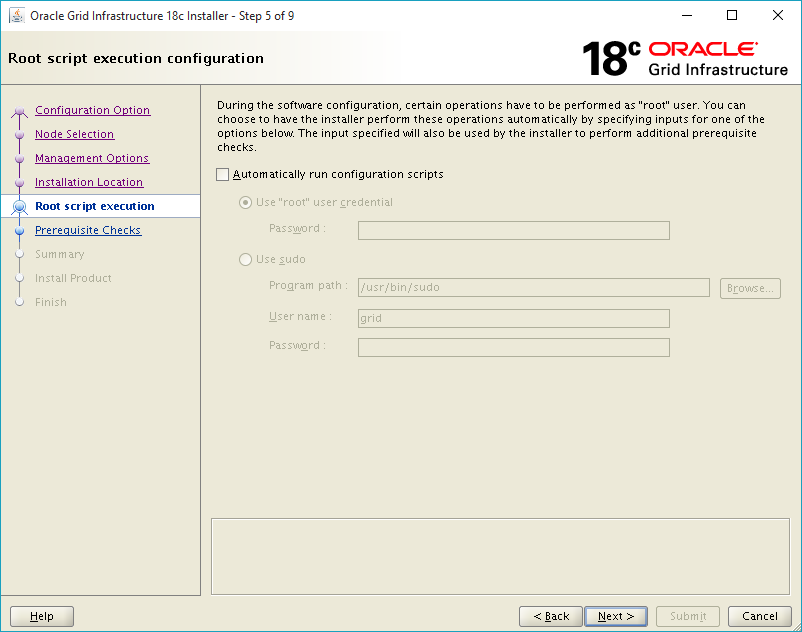The height and width of the screenshot is (632, 802).
Task: Click the Submit button
Action: point(688,616)
